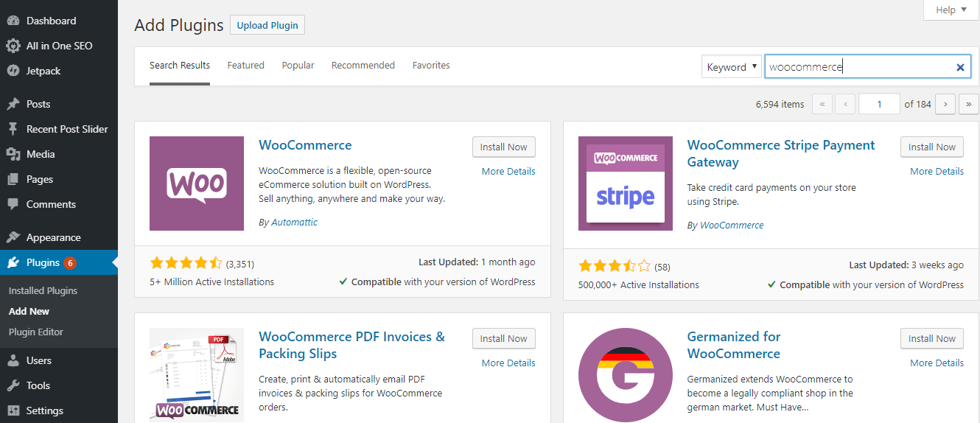The width and height of the screenshot is (980, 423).
Task: Click the Germanized for WooCommerce logo thumbnail
Action: click(x=626, y=375)
